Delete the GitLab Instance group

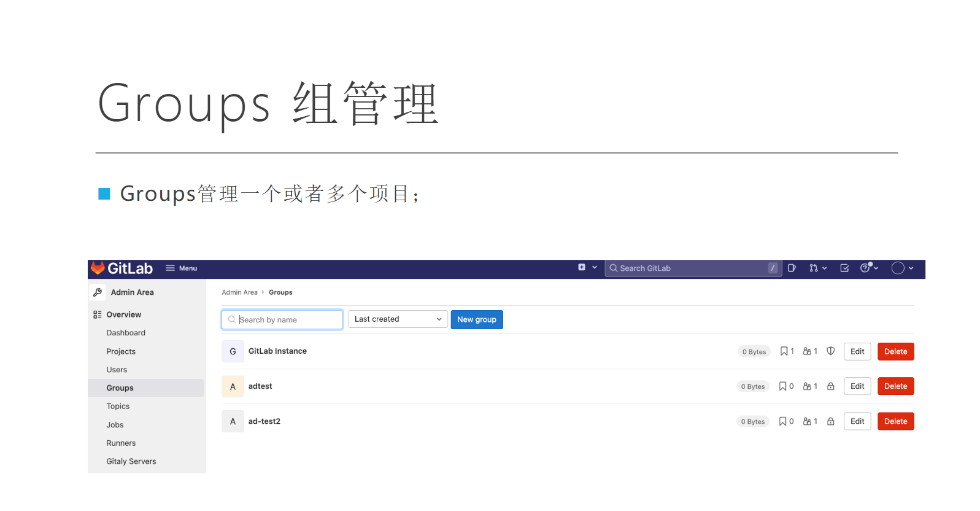point(896,351)
